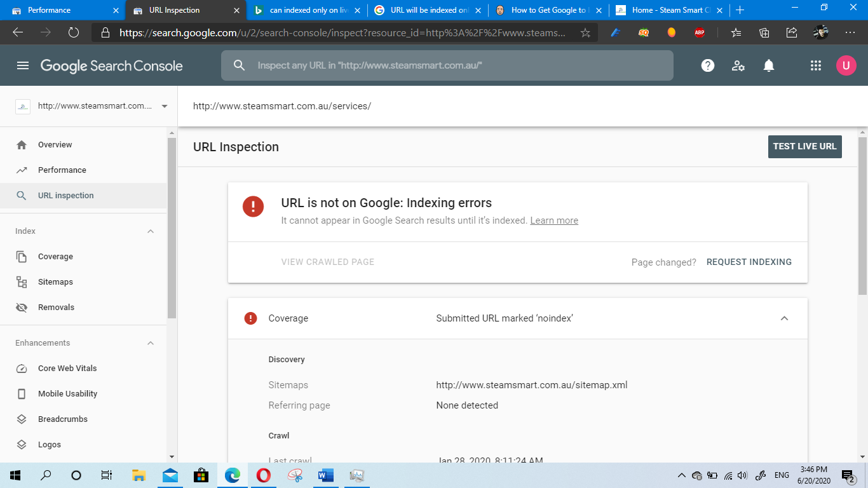Collapse the Coverage details panel
This screenshot has width=868, height=488.
(x=784, y=318)
